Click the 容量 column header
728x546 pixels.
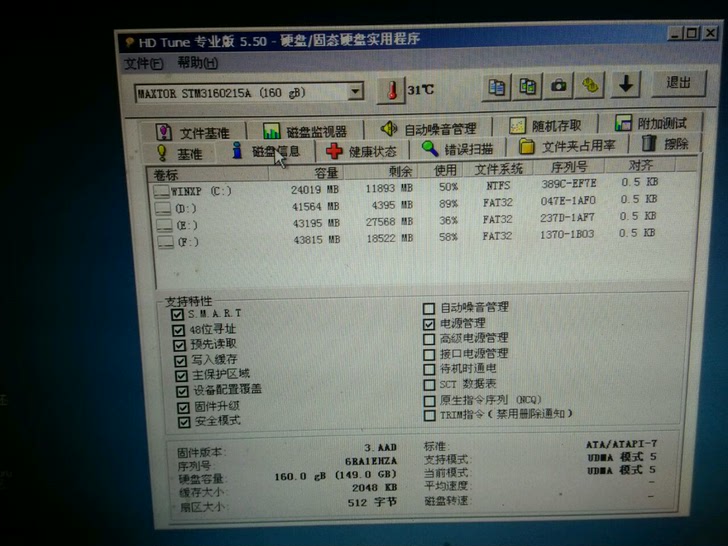[306, 173]
